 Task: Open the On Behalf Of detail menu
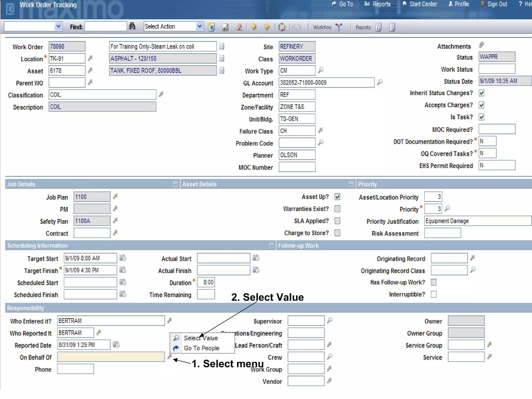(x=169, y=357)
